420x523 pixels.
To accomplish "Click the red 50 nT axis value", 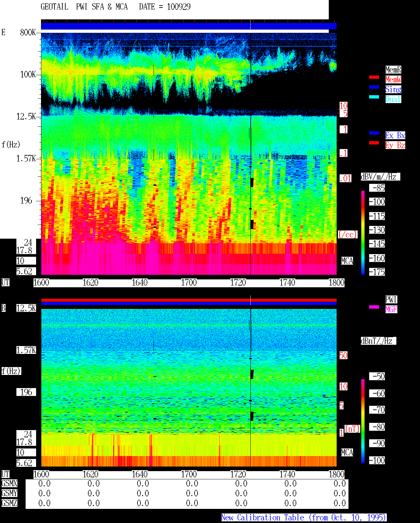I will coord(343,355).
